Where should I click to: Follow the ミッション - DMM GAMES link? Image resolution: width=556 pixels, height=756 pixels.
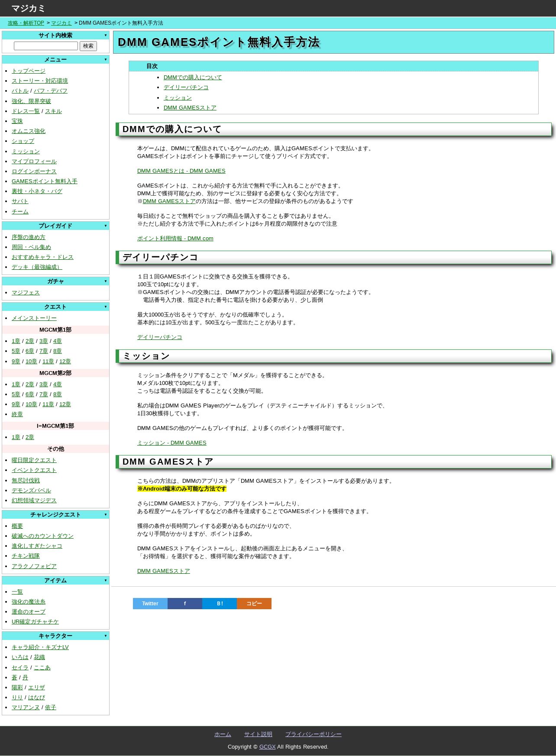pyautogui.click(x=172, y=443)
